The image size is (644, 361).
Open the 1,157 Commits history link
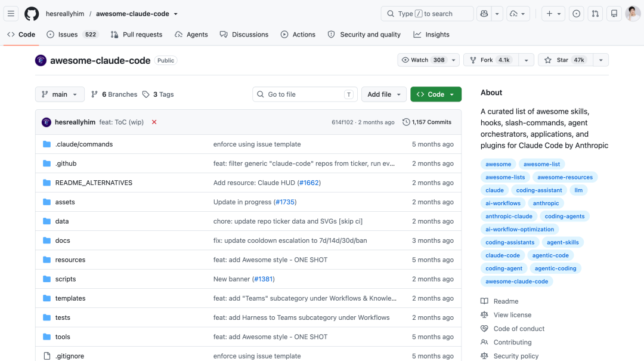coord(427,122)
